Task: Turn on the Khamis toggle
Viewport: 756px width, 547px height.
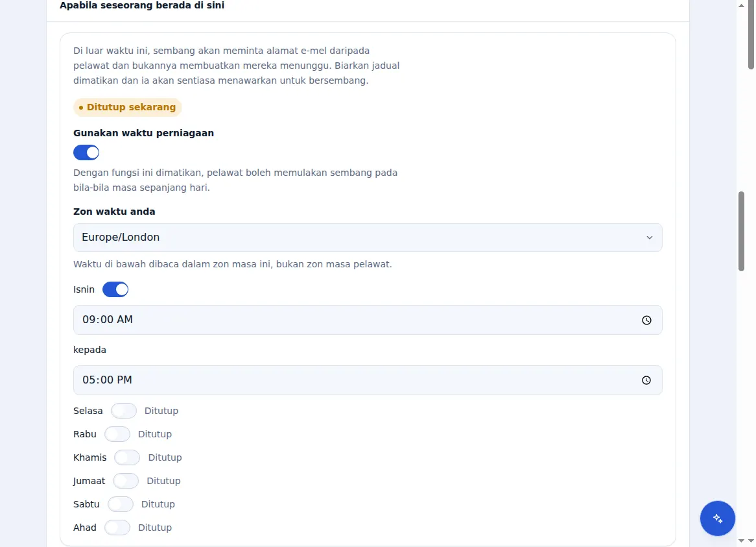Action: point(127,457)
